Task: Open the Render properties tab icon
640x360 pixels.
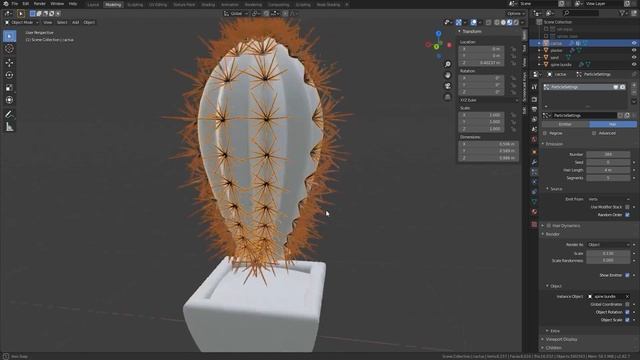Action: click(x=534, y=100)
